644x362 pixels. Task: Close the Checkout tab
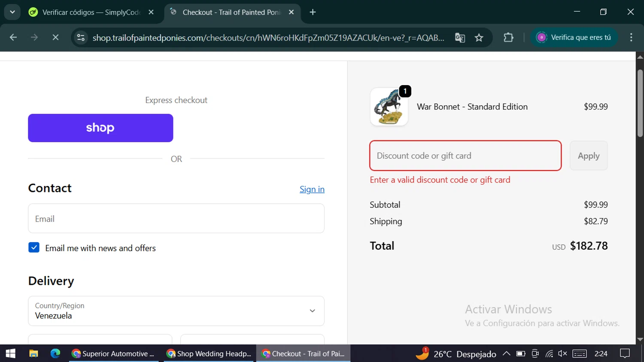[x=292, y=12]
